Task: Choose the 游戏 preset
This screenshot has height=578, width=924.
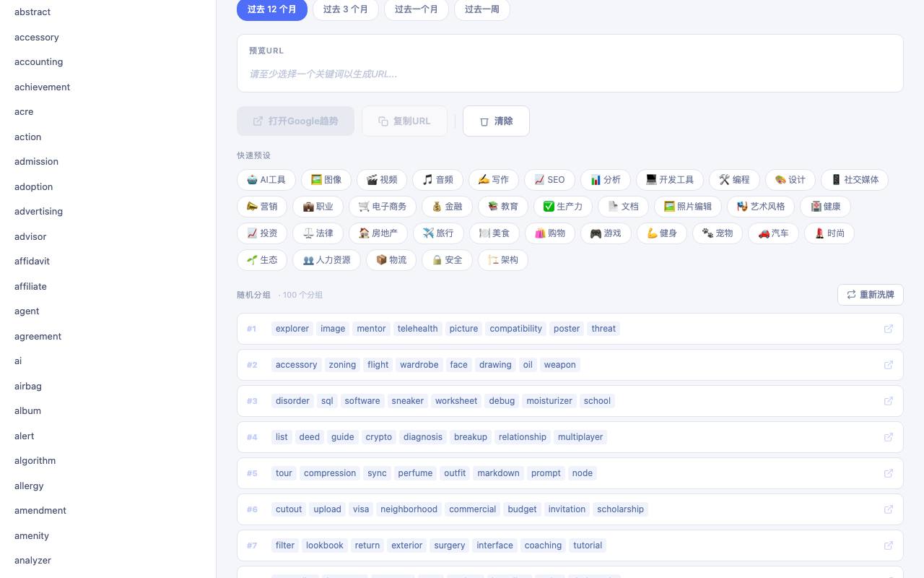Action: pos(606,233)
